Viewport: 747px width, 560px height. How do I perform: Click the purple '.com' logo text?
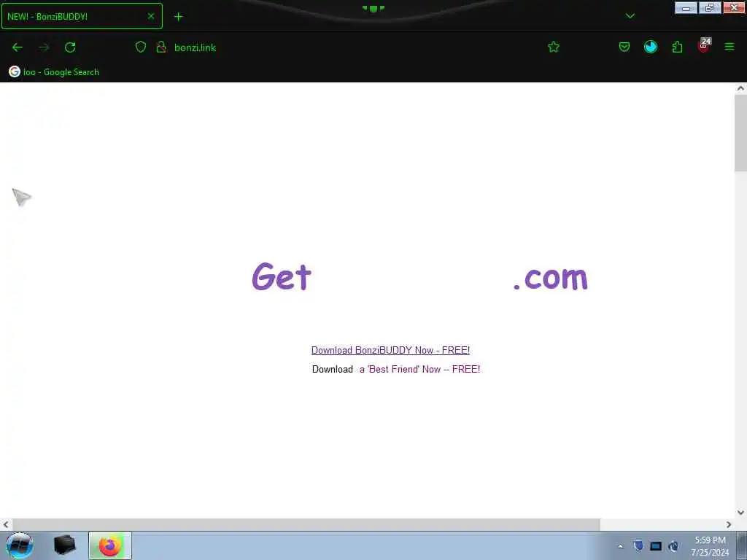[x=551, y=278]
